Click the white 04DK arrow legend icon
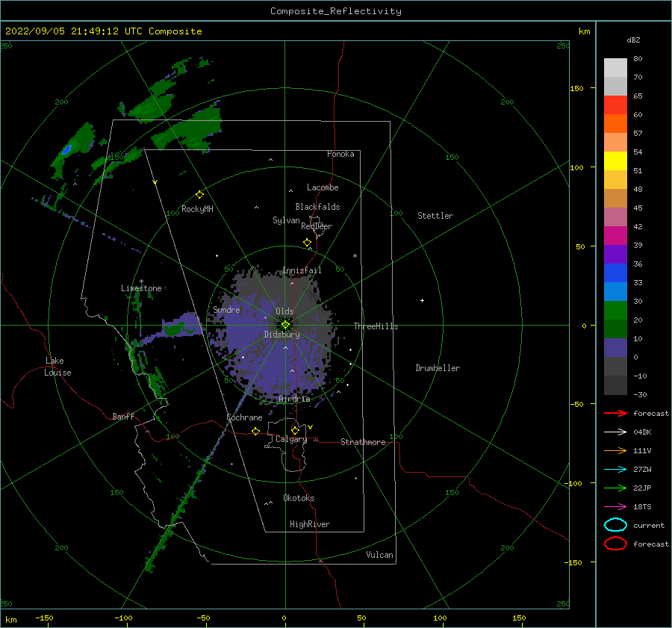This screenshot has height=628, width=672. [615, 432]
